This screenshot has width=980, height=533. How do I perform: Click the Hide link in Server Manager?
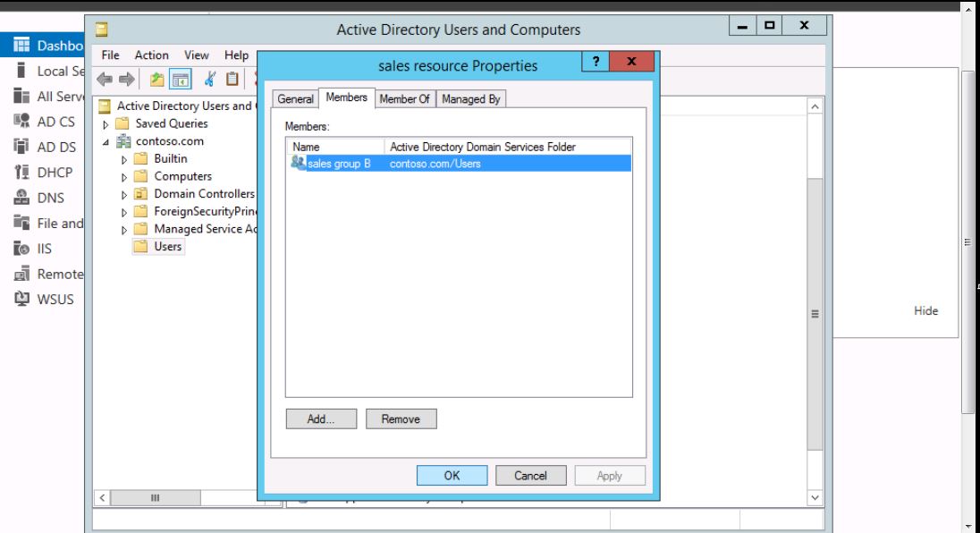925,310
